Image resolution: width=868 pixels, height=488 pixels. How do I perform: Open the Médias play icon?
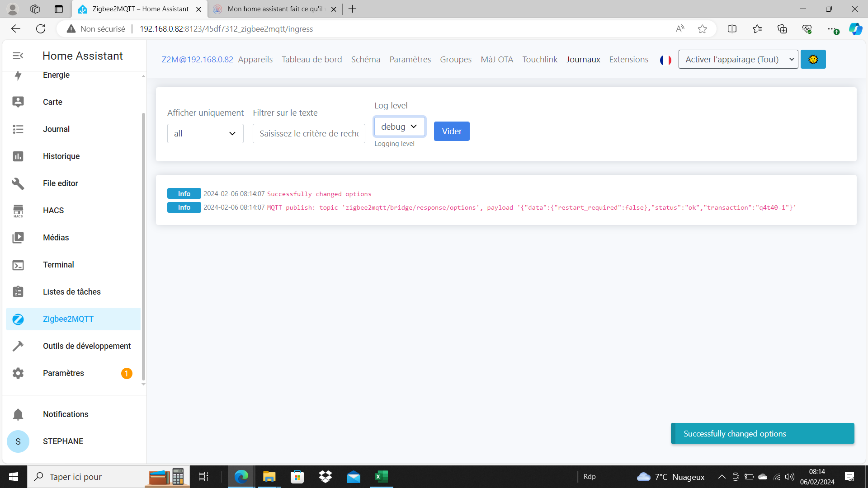point(18,238)
